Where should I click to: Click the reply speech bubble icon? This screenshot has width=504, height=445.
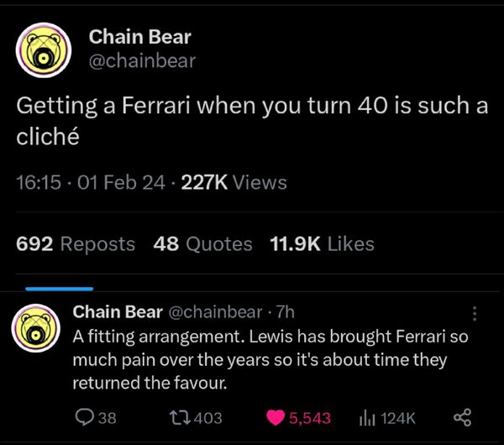(x=84, y=417)
